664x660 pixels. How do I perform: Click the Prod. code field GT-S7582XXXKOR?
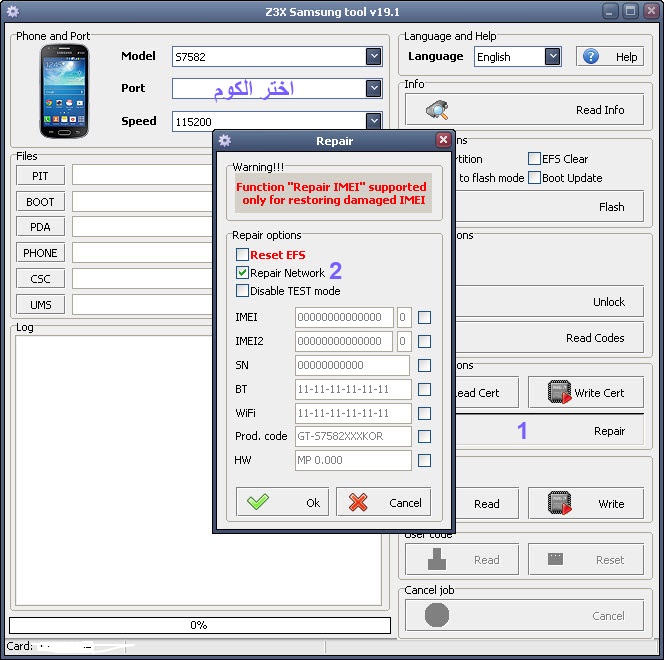tap(353, 436)
